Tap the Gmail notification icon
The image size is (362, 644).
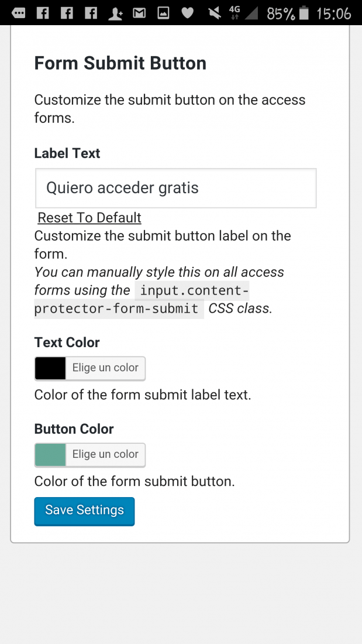click(x=140, y=13)
